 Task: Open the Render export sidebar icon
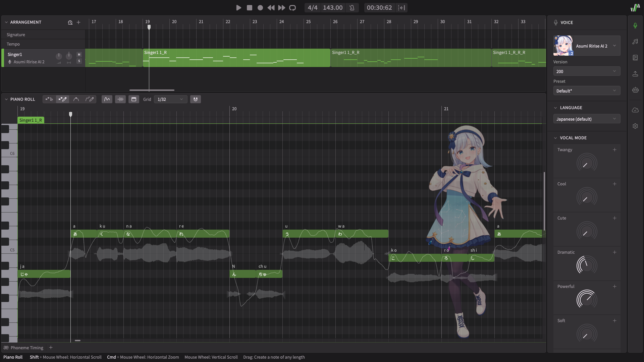click(635, 74)
